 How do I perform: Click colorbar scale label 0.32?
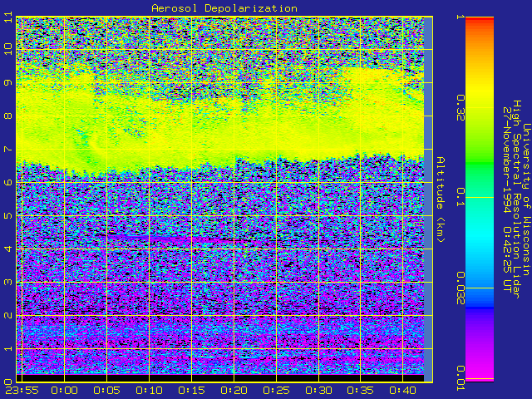pyautogui.click(x=461, y=108)
